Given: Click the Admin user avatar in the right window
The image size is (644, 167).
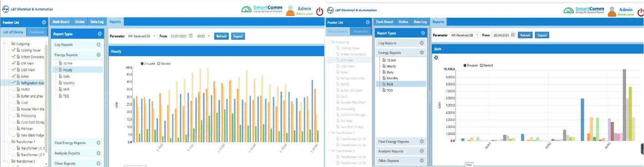Looking at the screenshot, I should point(612,11).
